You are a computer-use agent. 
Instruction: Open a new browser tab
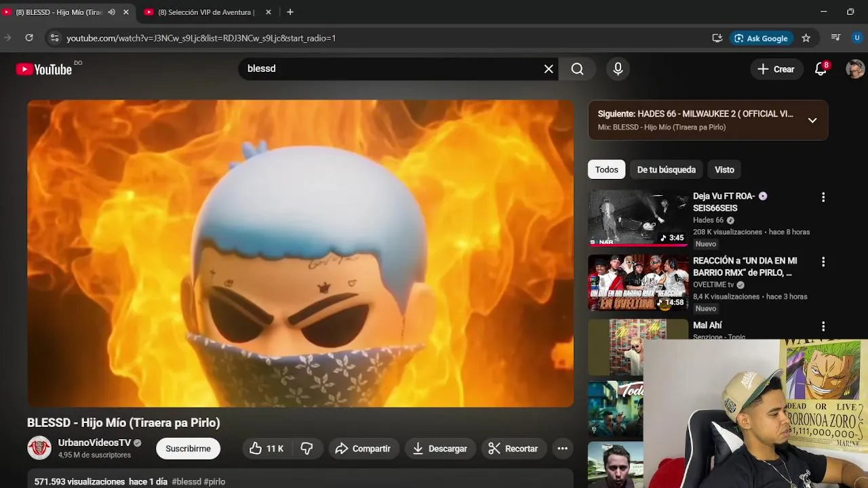point(290,12)
